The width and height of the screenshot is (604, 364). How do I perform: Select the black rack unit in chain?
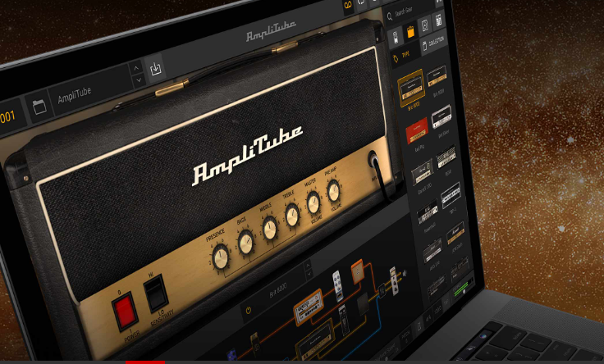click(343, 320)
